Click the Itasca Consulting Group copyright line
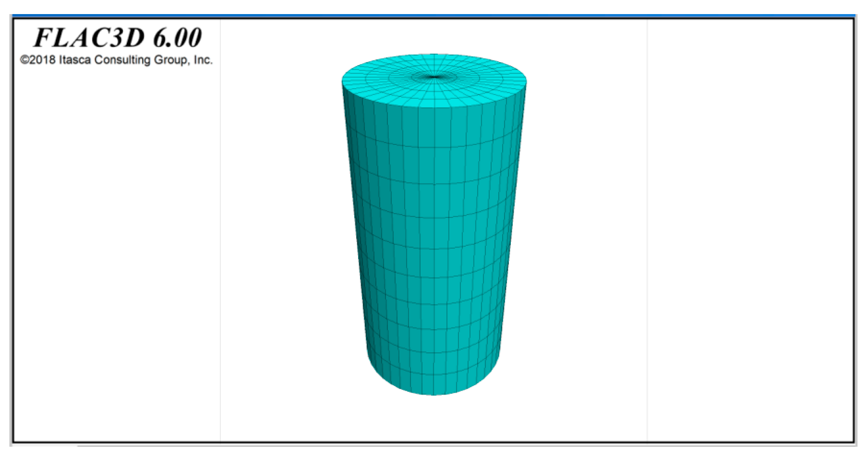The width and height of the screenshot is (868, 459). click(x=116, y=60)
